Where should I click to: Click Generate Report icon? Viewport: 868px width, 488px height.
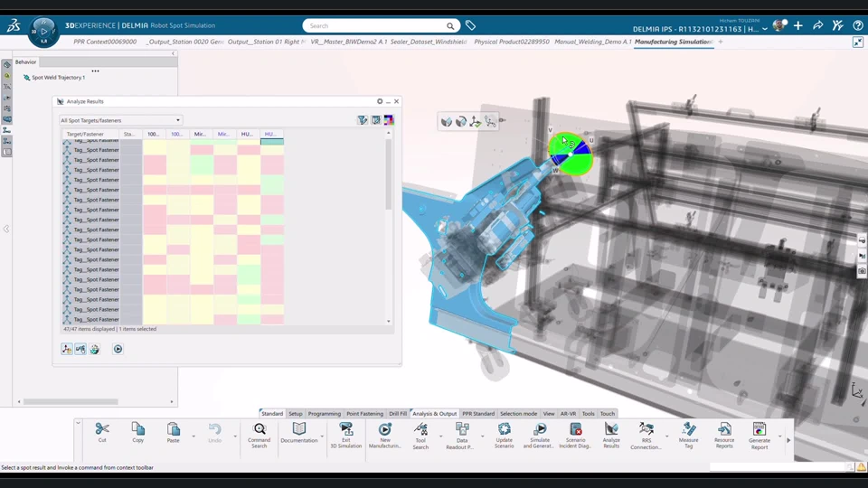759,436
